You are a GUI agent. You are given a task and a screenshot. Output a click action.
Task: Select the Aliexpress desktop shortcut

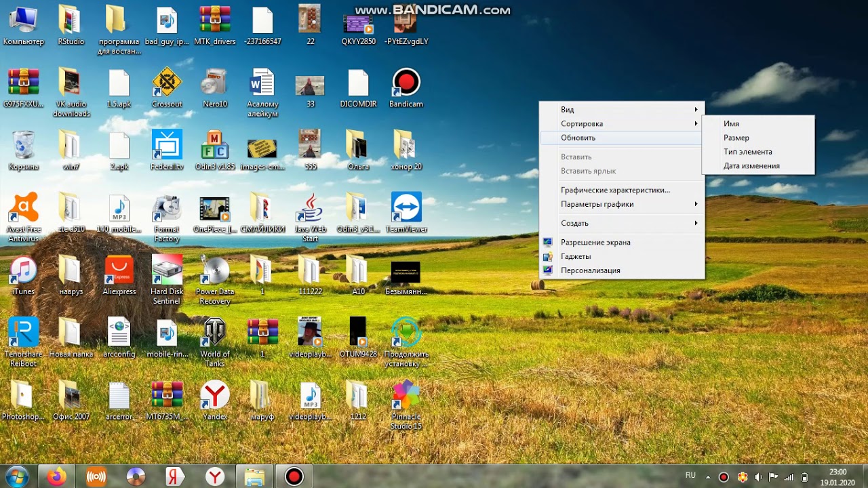(119, 275)
